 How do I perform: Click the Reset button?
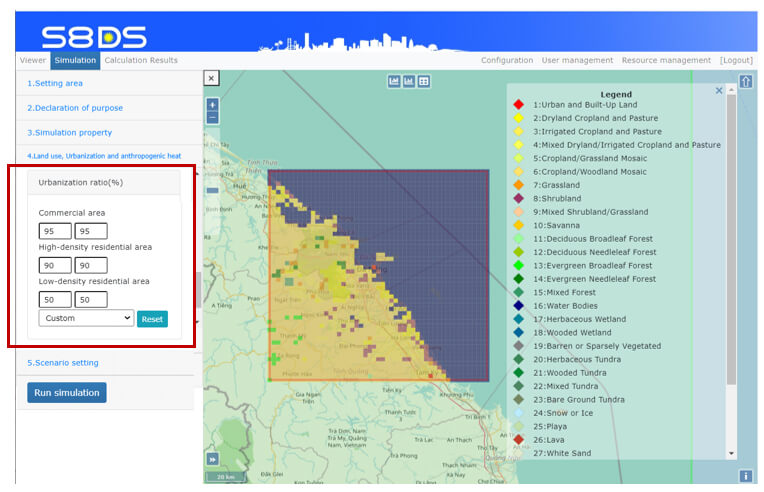pyautogui.click(x=152, y=319)
